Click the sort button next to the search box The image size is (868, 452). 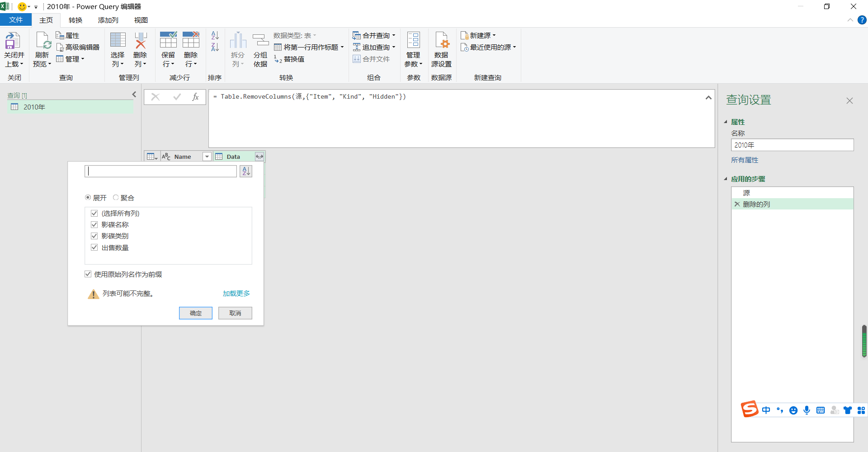click(x=246, y=171)
